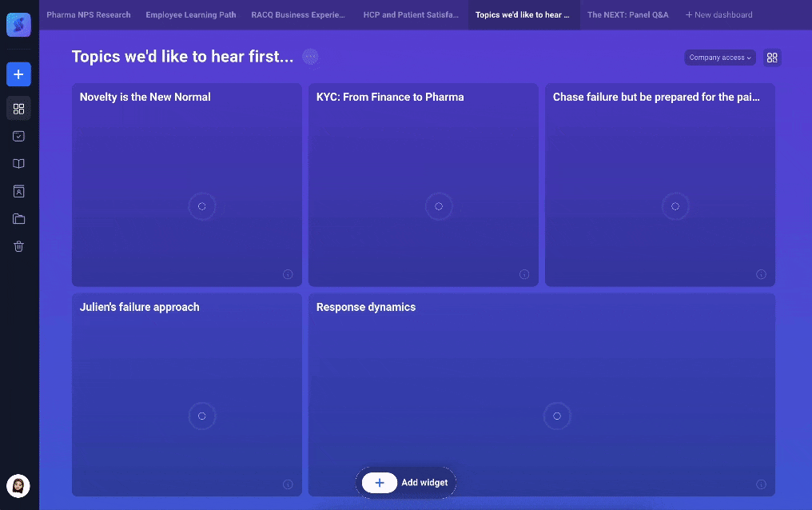Show info for the Response dynamics widget

pos(761,484)
